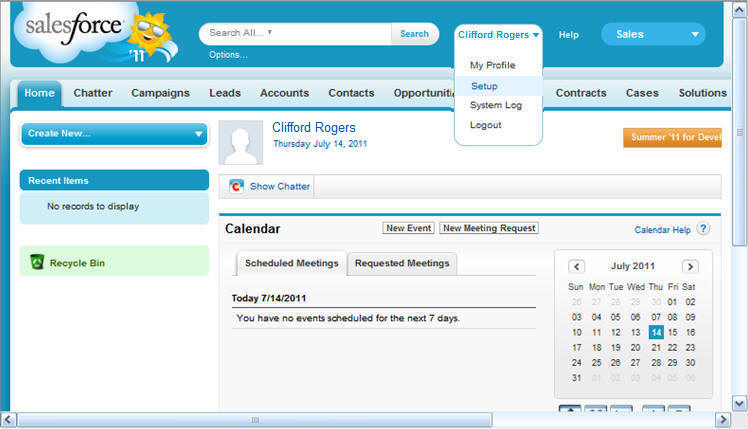Switch to Requested Meetings tab

[x=402, y=263]
